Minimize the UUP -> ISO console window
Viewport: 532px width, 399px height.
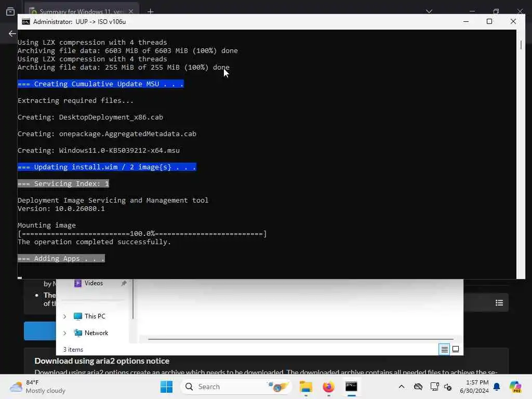tap(466, 21)
